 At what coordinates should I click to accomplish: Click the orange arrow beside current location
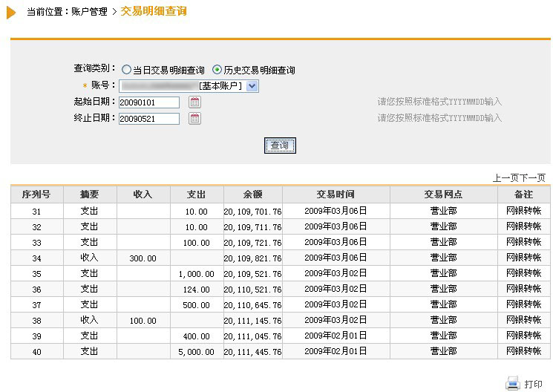click(12, 12)
